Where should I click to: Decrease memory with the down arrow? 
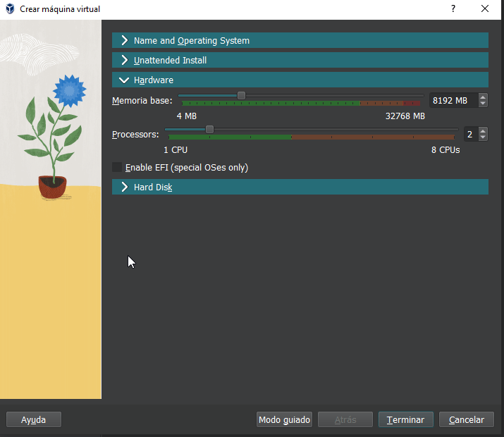(x=483, y=104)
